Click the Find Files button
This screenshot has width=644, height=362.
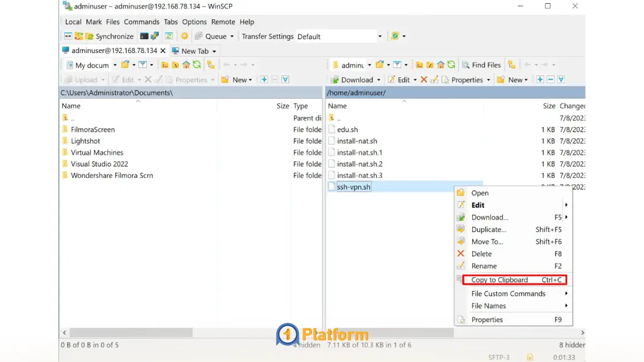[481, 65]
